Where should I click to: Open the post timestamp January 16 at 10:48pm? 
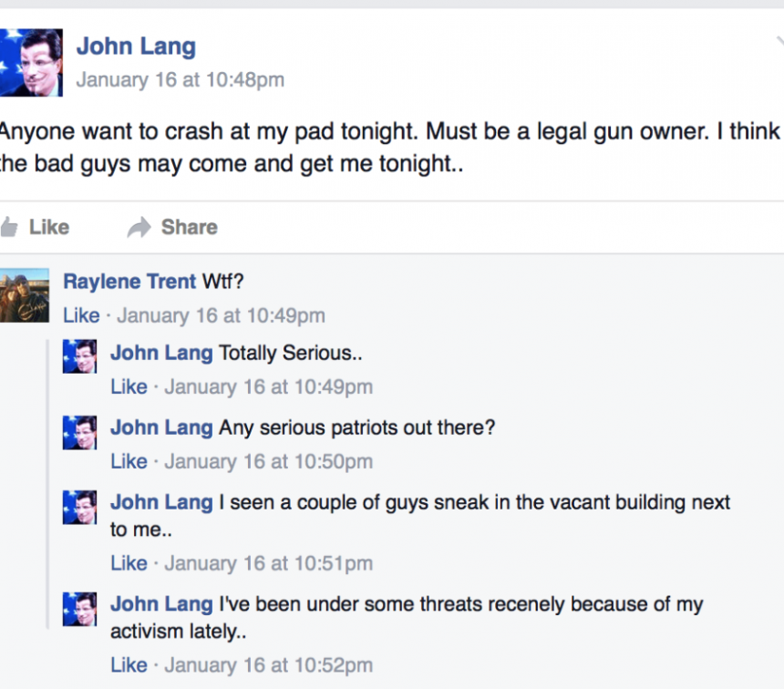click(181, 79)
